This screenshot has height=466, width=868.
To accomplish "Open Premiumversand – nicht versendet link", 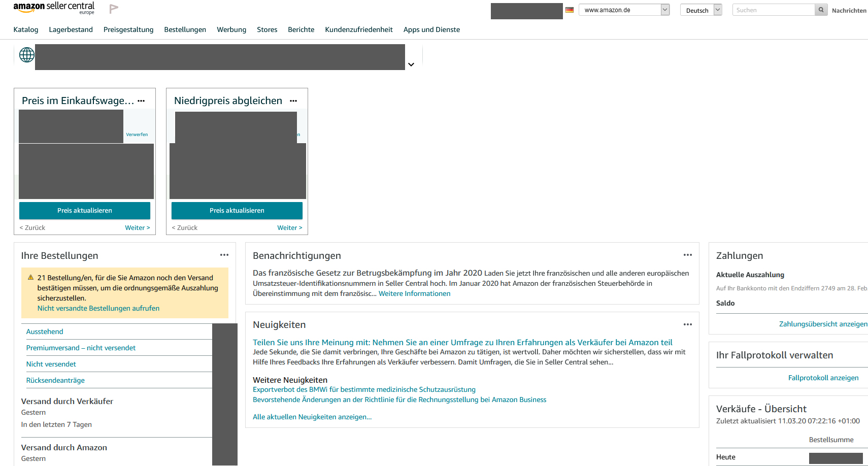I will click(81, 348).
